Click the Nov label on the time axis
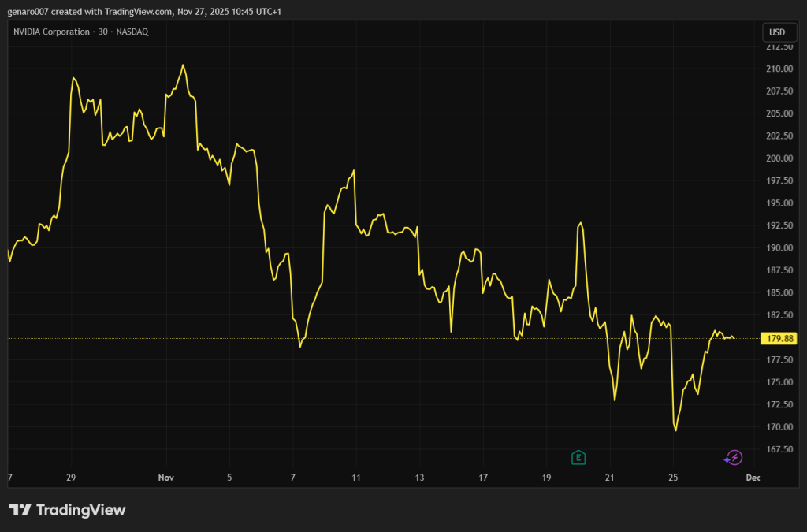807x532 pixels. [x=165, y=478]
